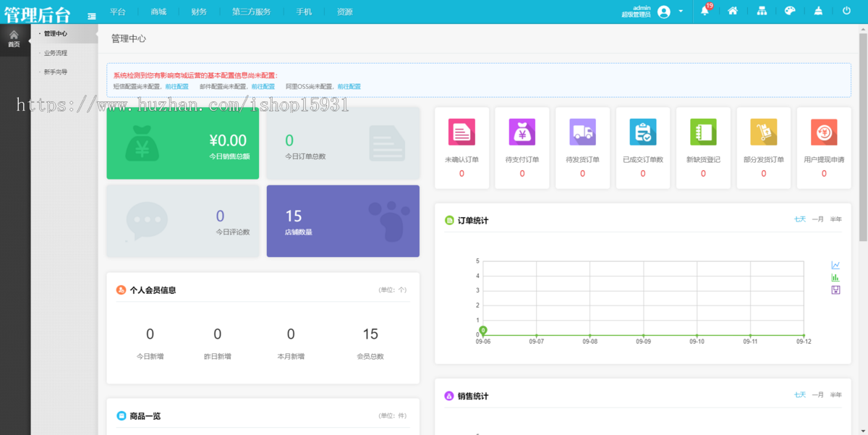Open the 手机 top menu

[304, 12]
